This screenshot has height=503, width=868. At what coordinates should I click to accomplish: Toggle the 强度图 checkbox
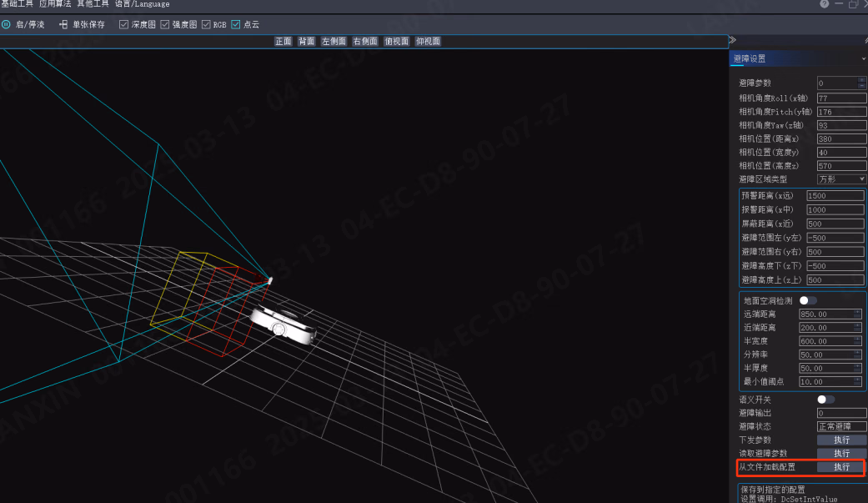click(165, 24)
